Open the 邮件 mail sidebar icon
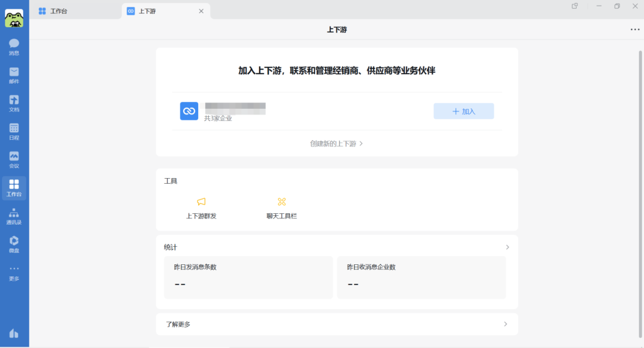 coord(14,75)
